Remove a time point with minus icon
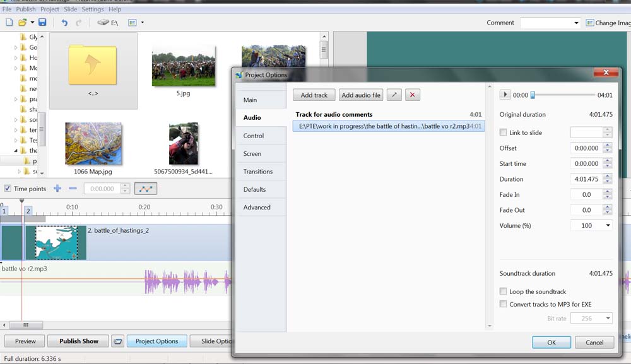Screen dimensions: 631x364 pyautogui.click(x=73, y=189)
